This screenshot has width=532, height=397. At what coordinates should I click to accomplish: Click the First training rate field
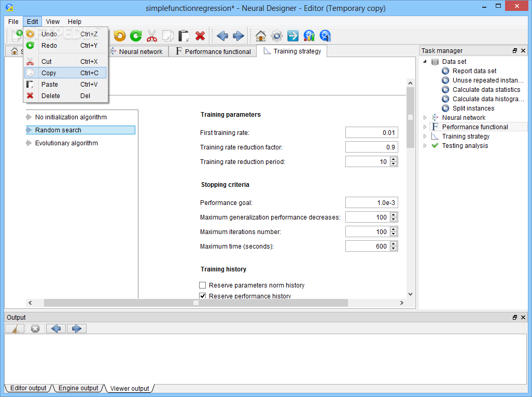(x=371, y=133)
